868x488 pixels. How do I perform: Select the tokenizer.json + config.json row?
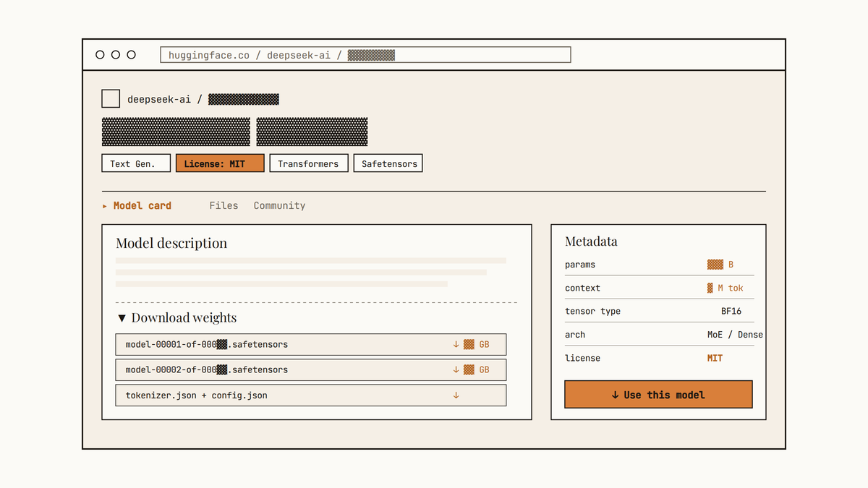tap(311, 395)
